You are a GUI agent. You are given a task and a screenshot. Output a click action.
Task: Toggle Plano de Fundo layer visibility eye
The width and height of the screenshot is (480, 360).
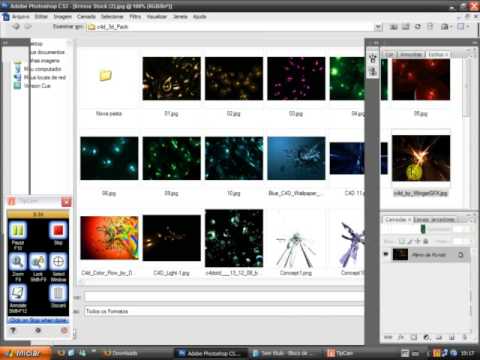(x=386, y=254)
